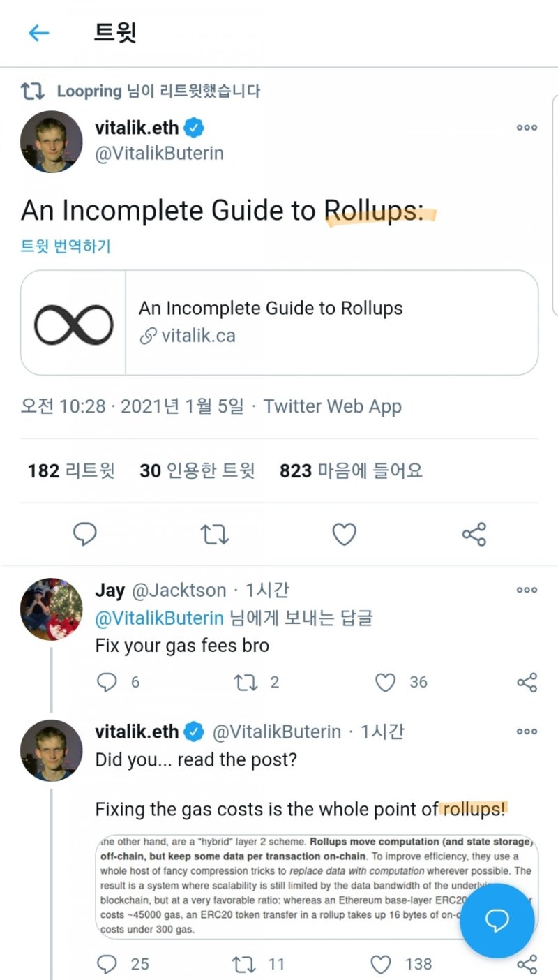This screenshot has width=558, height=980.
Task: Like Jay's 'Fix your gas fees' reply
Action: [386, 682]
